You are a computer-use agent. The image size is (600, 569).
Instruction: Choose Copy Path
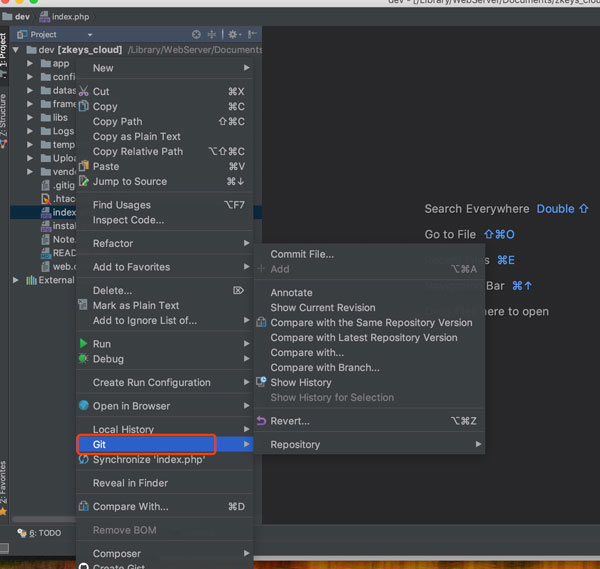[165, 121]
